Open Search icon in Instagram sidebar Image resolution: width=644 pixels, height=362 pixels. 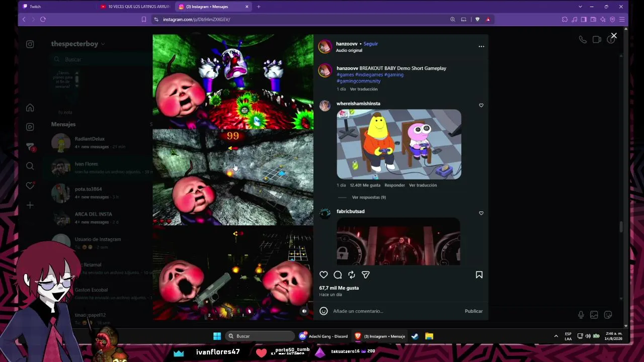(30, 166)
